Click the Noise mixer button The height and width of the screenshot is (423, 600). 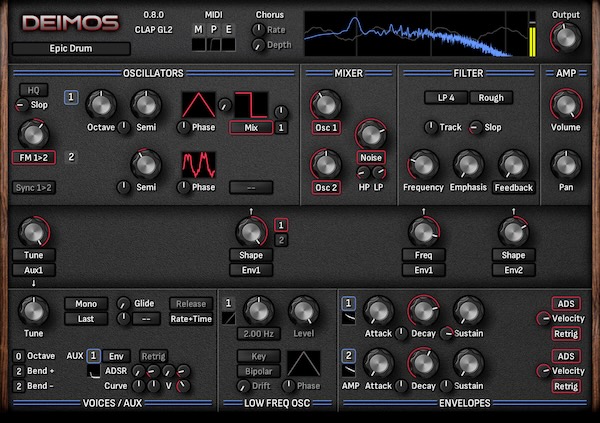tap(370, 157)
